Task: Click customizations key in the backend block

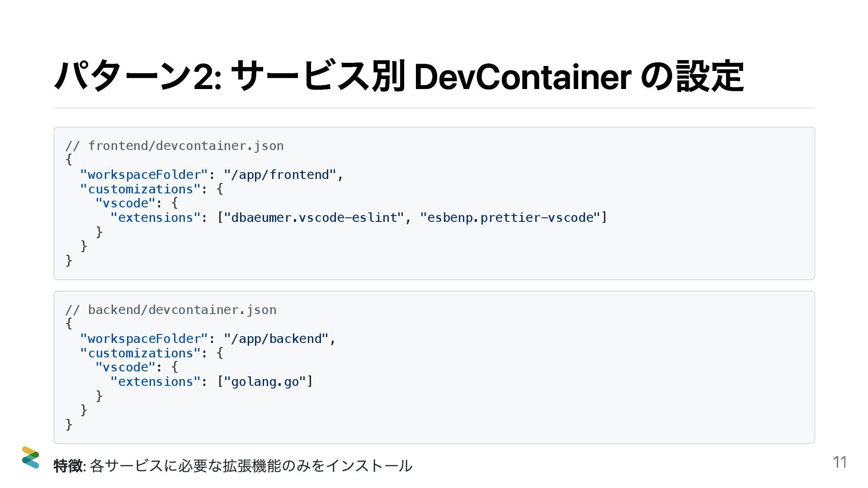Action: (x=140, y=353)
